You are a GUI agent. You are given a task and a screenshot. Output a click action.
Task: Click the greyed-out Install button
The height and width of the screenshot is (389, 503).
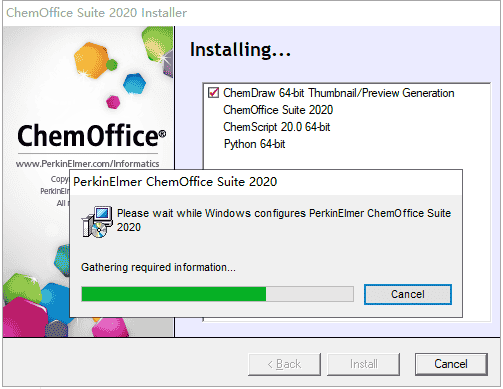click(363, 364)
